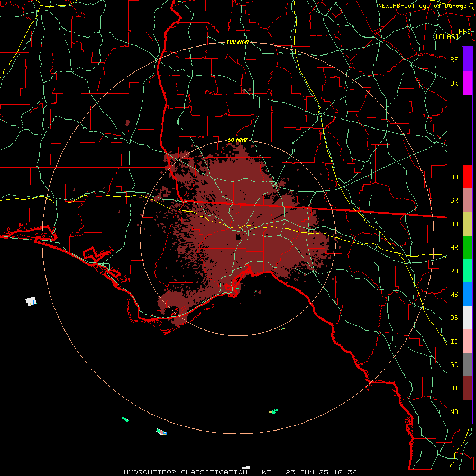This screenshot has height=476, width=476.
Task: Click the 'RF' legend label text
Action: pyautogui.click(x=454, y=59)
